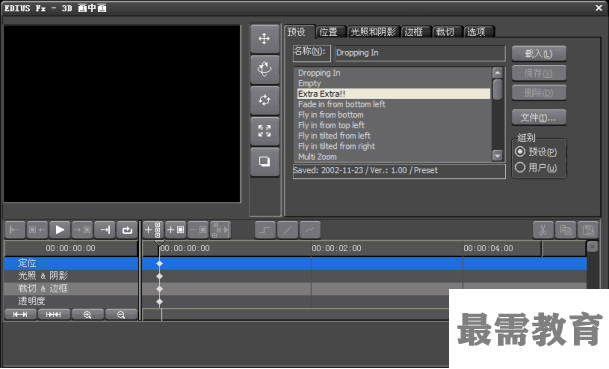Fit the timeline to full width

(20, 314)
